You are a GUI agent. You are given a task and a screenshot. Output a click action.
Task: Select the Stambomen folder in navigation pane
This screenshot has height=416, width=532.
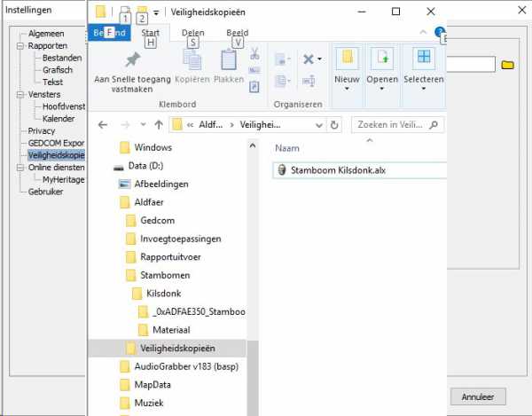click(163, 275)
